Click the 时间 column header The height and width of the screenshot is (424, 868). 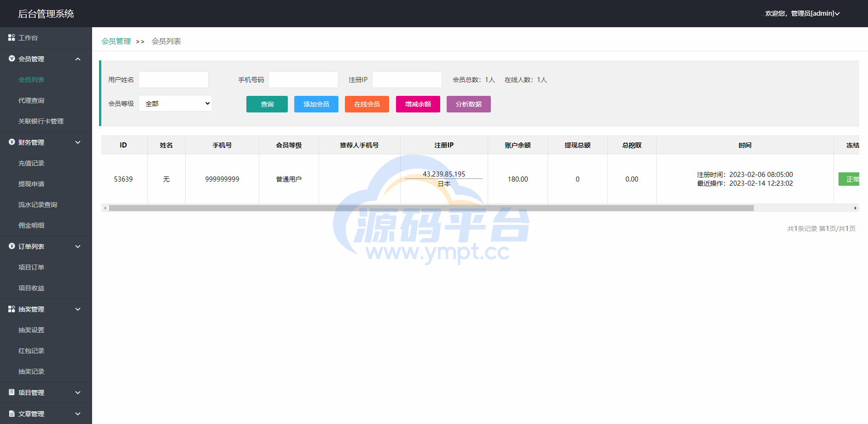click(745, 145)
